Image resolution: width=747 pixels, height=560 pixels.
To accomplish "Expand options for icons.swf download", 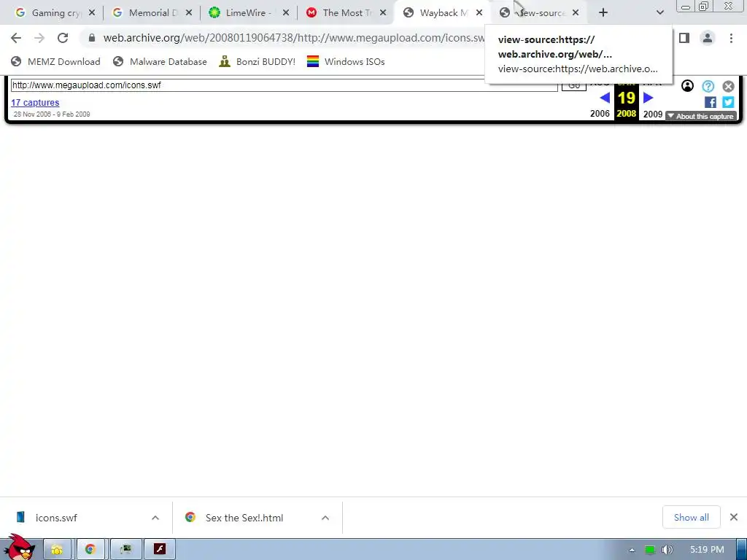I will point(155,518).
